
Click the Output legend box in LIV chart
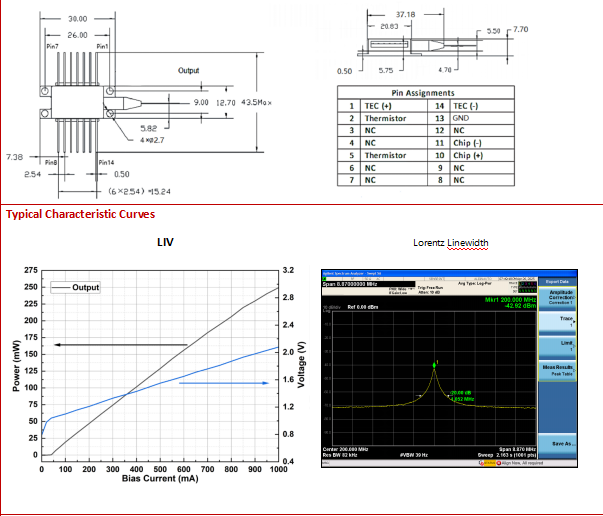tap(76, 287)
